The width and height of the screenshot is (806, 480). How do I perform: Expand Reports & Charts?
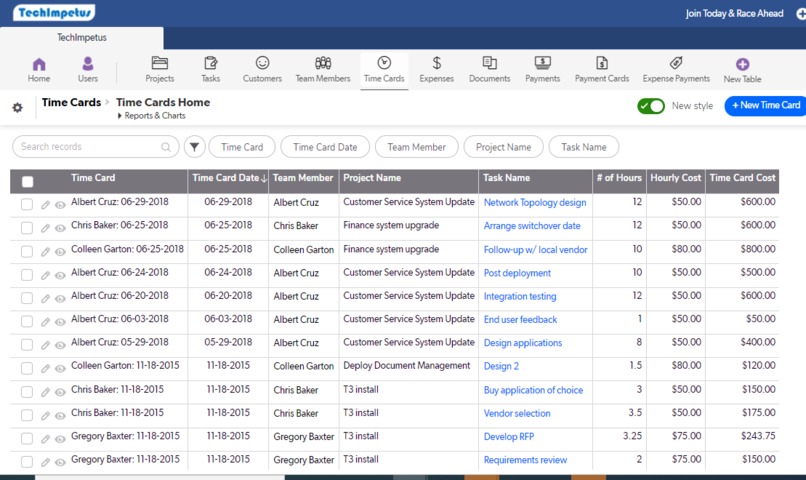152,116
